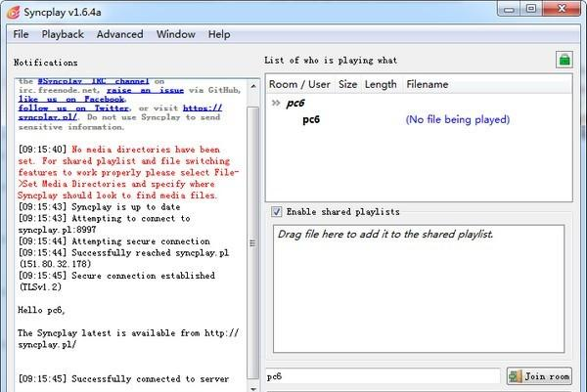Click the Length column header

point(381,85)
